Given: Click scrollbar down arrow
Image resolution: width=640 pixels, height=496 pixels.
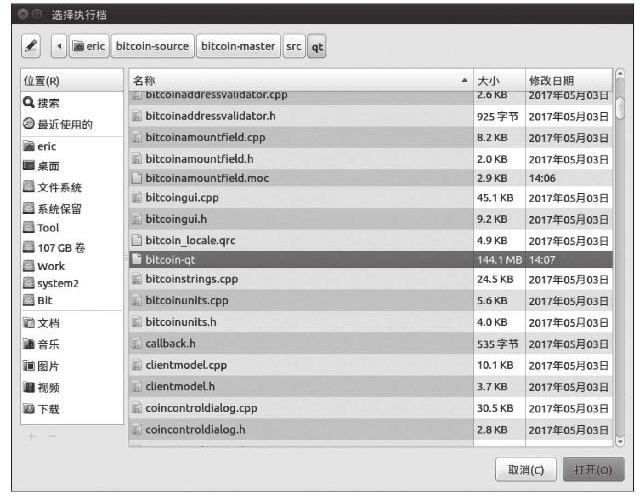Looking at the screenshot, I should [620, 441].
